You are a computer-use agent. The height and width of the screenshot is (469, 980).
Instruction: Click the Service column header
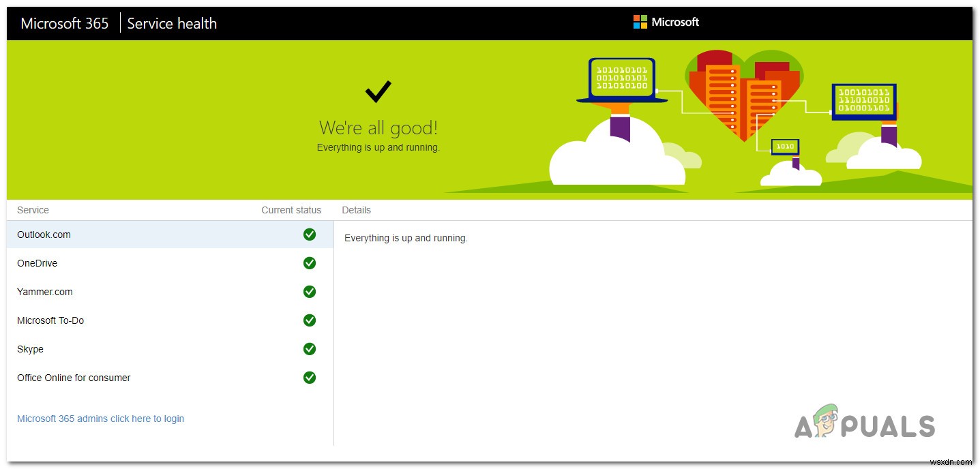32,210
